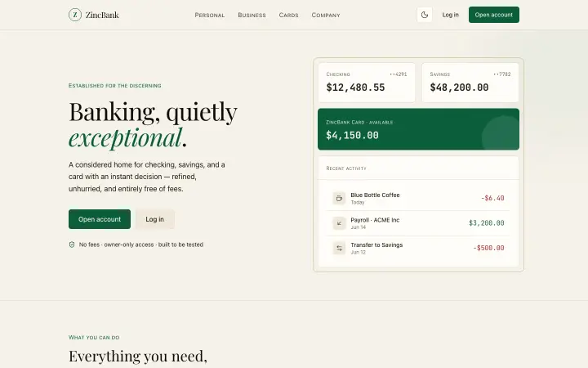Click the Blue Bottle Coffee transaction name
The image size is (588, 368).
coord(375,195)
